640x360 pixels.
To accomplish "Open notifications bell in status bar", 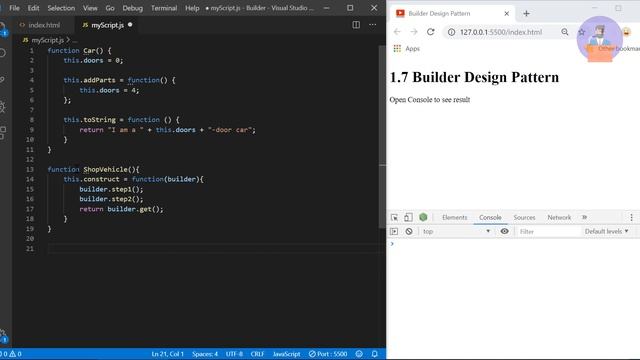I will [375, 354].
